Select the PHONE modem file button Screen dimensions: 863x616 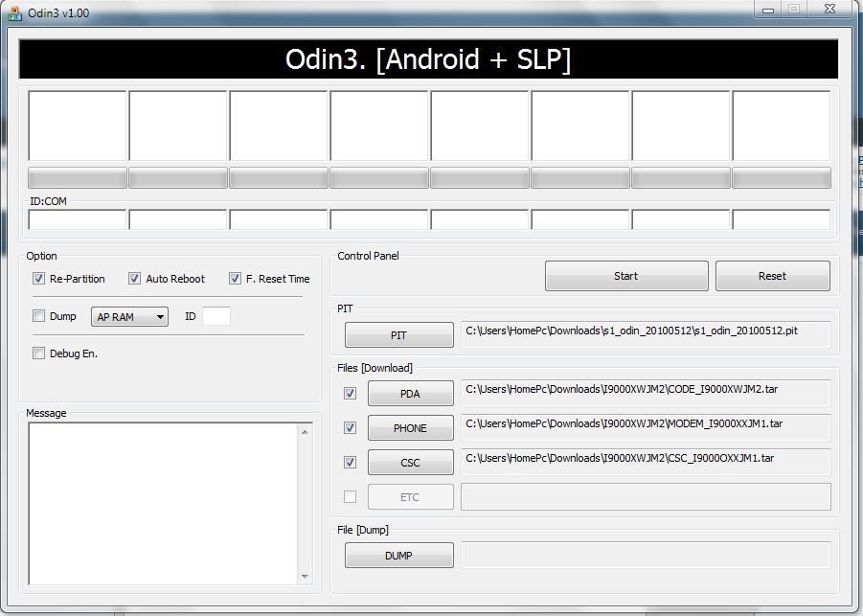pyautogui.click(x=411, y=428)
